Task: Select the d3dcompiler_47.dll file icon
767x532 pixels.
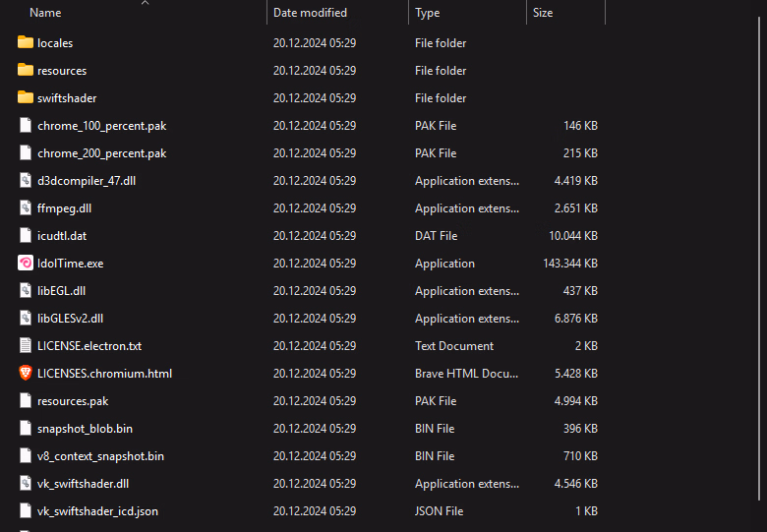Action: coord(26,181)
